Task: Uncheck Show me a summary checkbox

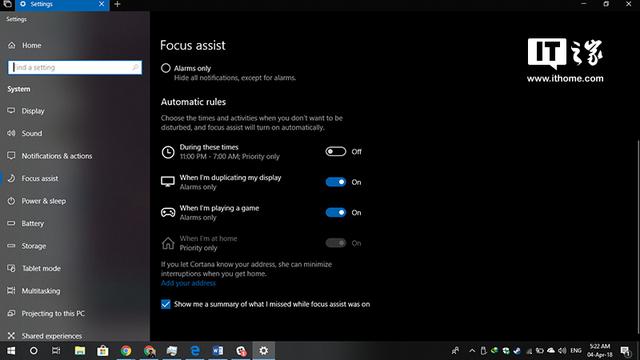Action: click(165, 304)
